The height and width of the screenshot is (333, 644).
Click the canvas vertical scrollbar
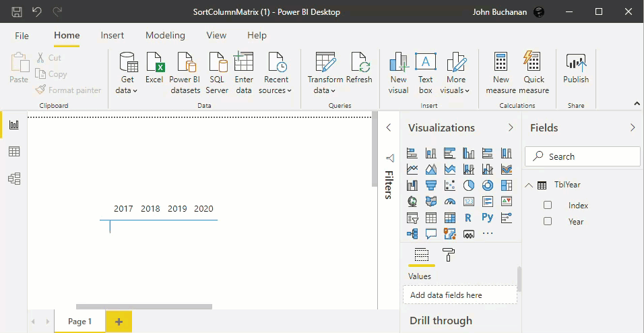click(x=374, y=150)
